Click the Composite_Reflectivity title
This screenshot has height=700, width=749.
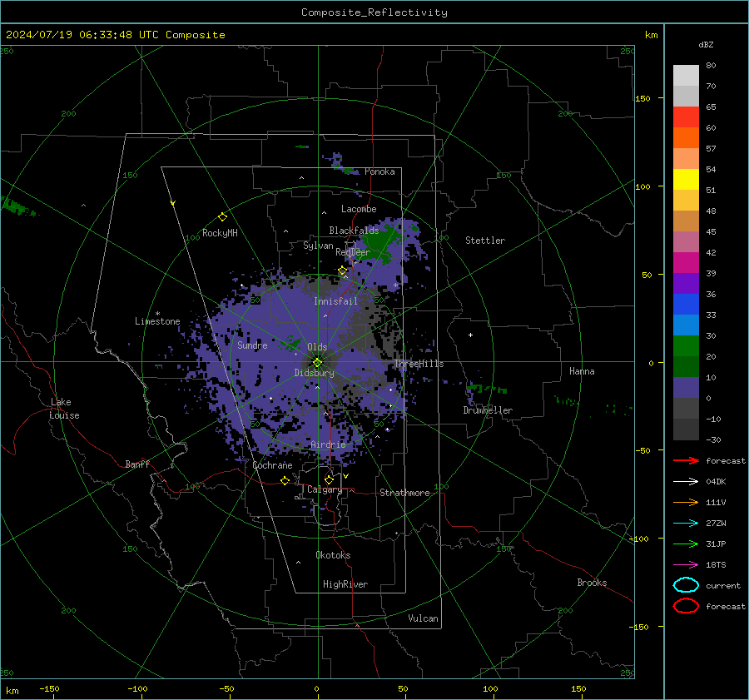point(374,12)
